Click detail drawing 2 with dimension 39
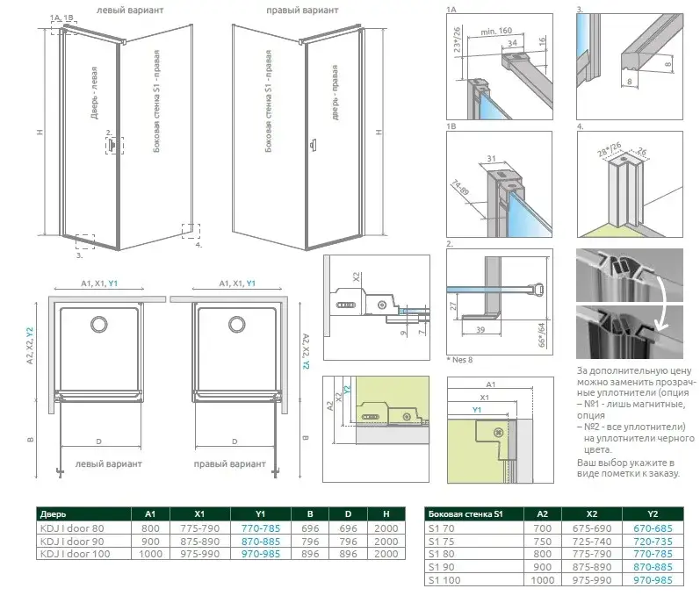This screenshot has width=700, height=603. (499, 302)
